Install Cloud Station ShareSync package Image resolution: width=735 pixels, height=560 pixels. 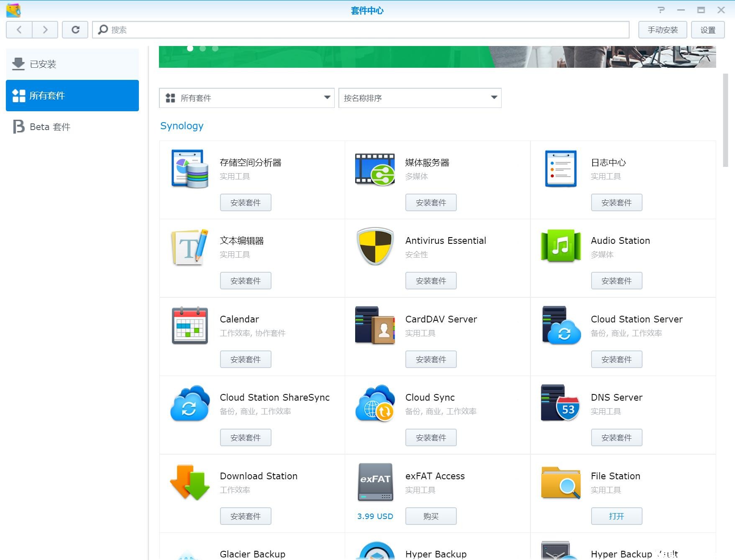pyautogui.click(x=246, y=437)
